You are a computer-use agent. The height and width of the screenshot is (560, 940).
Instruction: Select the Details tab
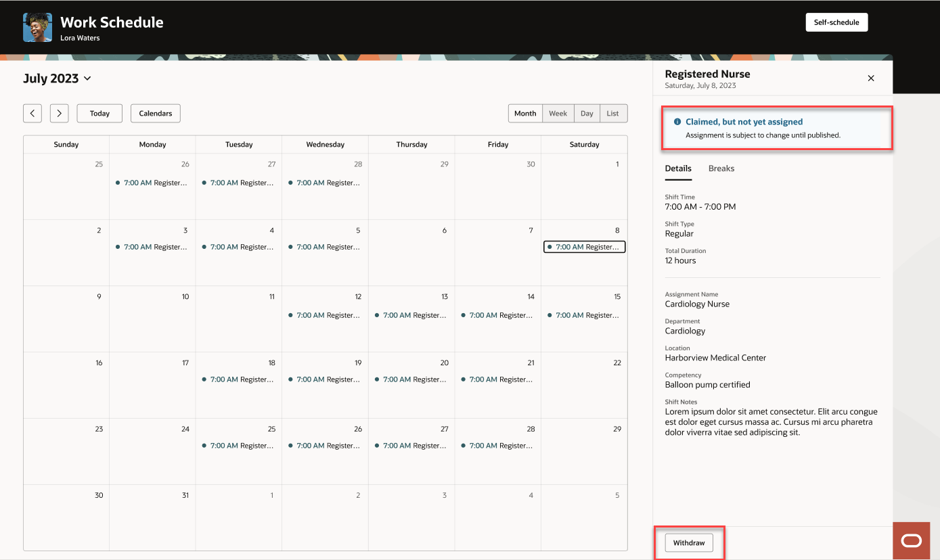coord(678,168)
